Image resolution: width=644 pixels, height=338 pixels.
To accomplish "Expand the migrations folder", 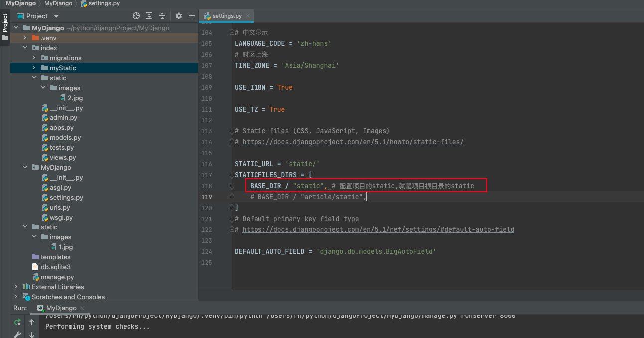I will [x=34, y=58].
